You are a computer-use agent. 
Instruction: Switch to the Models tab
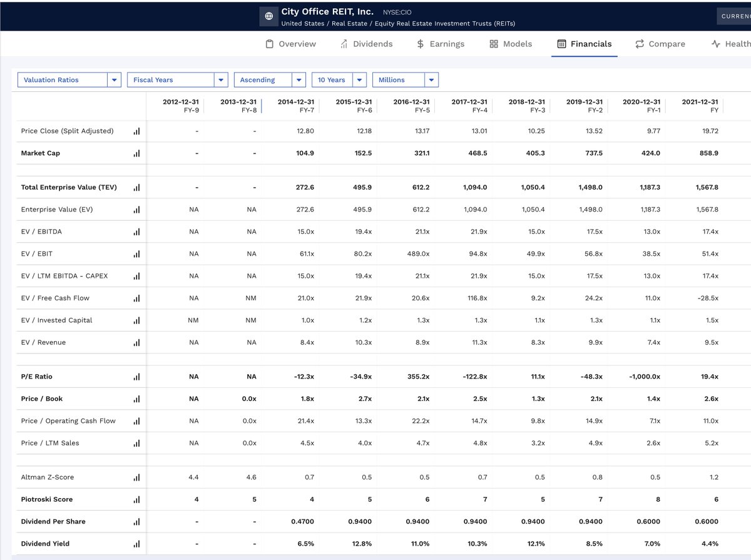point(511,44)
